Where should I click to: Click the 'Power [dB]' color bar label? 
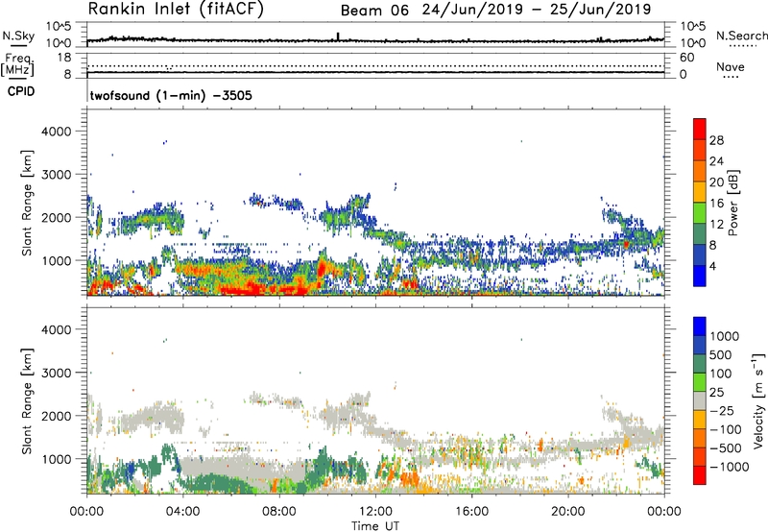click(x=732, y=203)
